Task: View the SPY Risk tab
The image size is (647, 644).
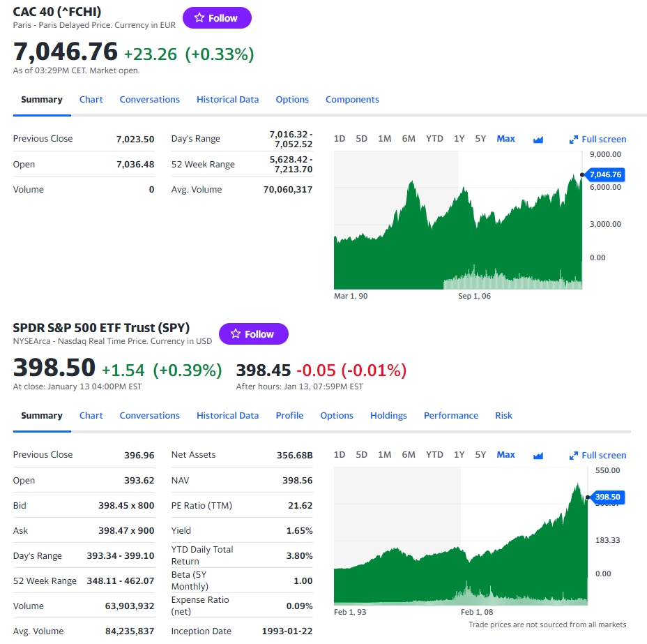Action: (x=503, y=416)
